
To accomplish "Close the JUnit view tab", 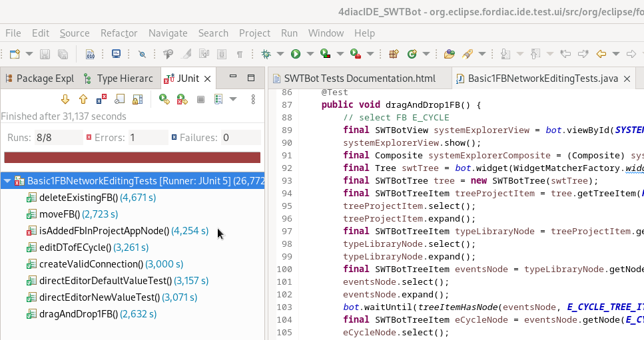I will (207, 79).
